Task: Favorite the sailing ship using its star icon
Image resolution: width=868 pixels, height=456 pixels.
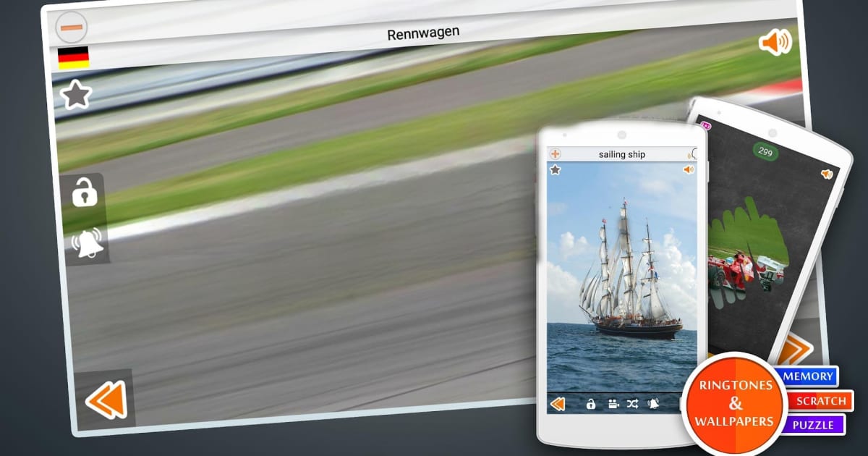Action: [x=553, y=171]
